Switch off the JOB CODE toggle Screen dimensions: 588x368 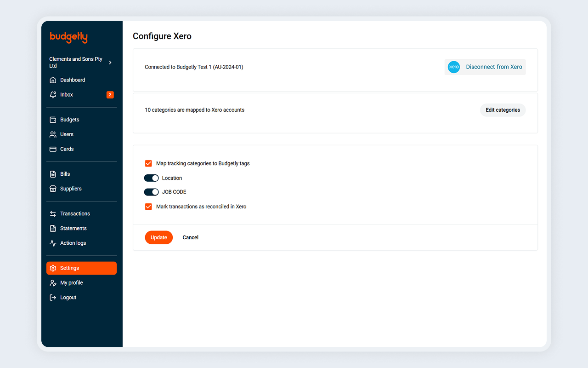[x=151, y=192]
